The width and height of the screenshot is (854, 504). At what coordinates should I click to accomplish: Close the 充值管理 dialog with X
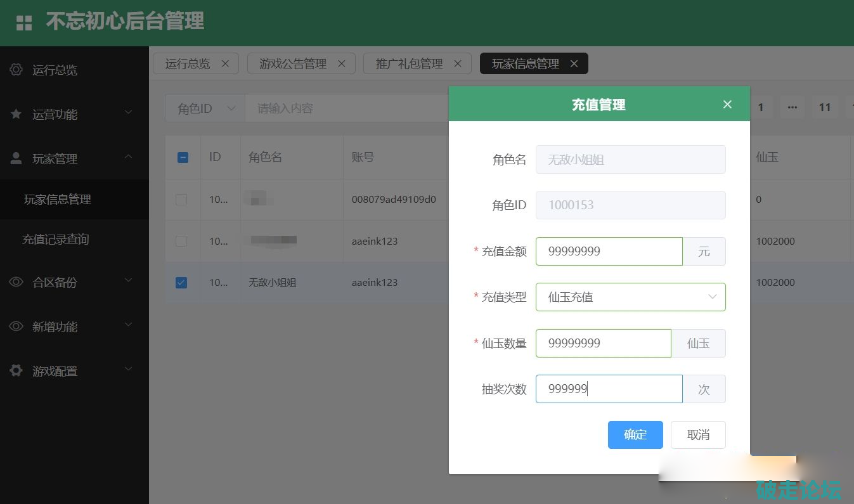727,105
